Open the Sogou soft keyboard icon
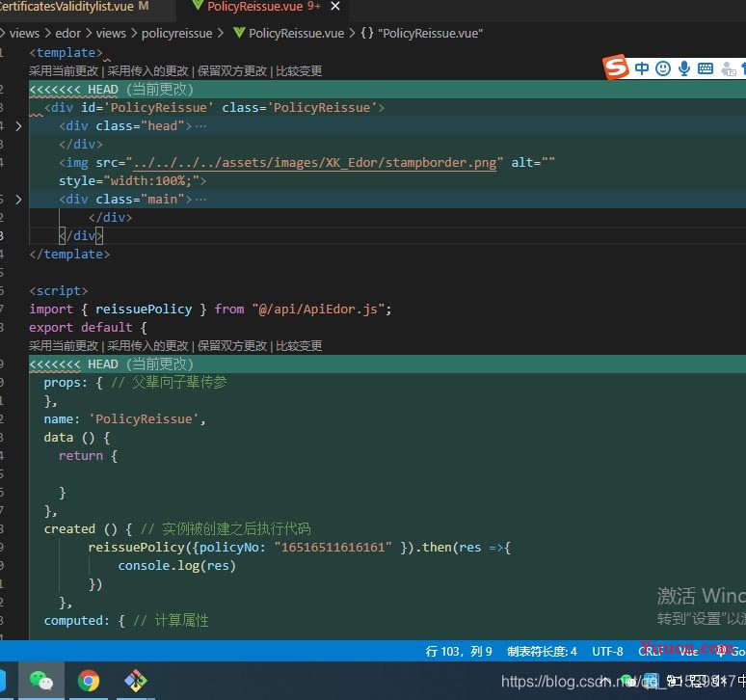 point(706,68)
